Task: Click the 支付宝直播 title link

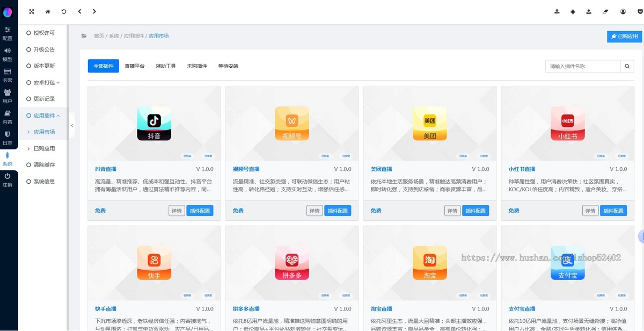Action: pos(522,309)
